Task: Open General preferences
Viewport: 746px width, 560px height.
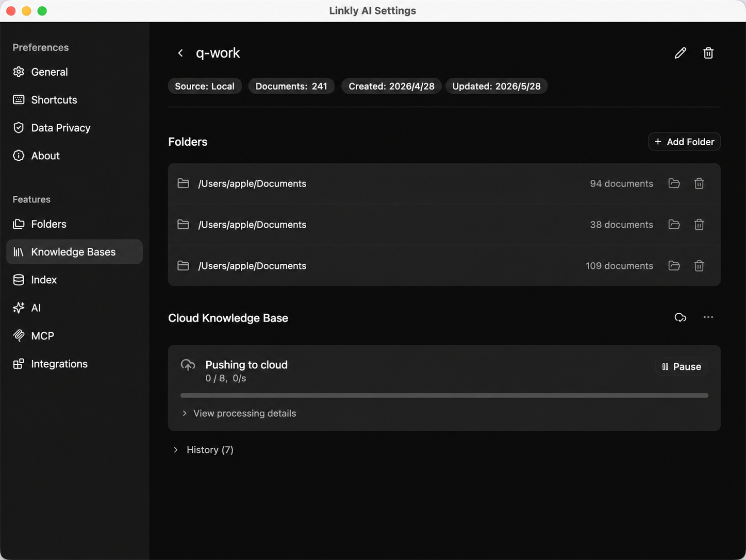Action: coord(75,72)
